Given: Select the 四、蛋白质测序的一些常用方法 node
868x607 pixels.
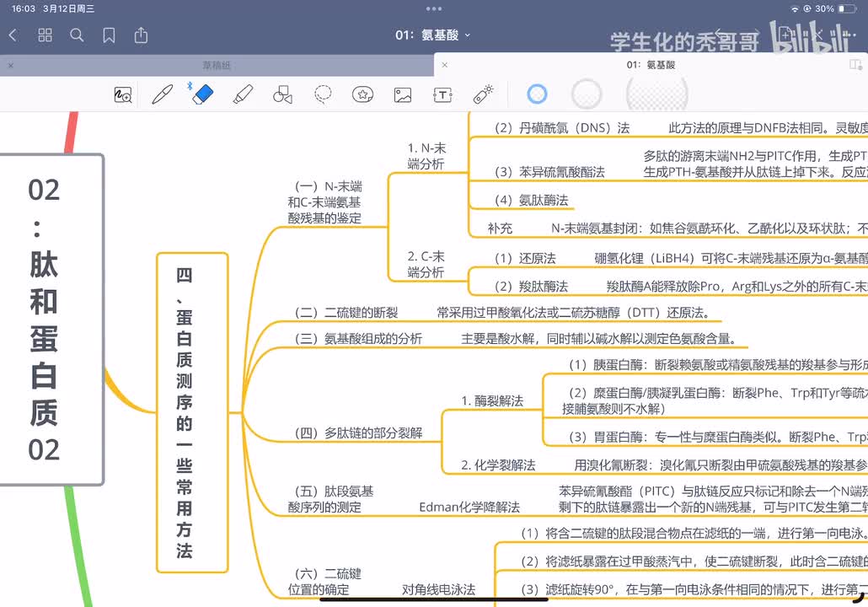Looking at the screenshot, I should tap(192, 412).
